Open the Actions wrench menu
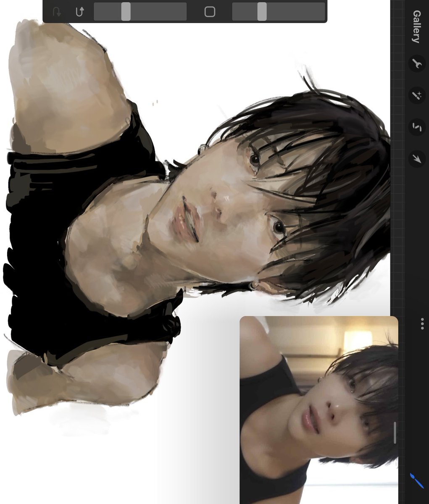 point(416,64)
